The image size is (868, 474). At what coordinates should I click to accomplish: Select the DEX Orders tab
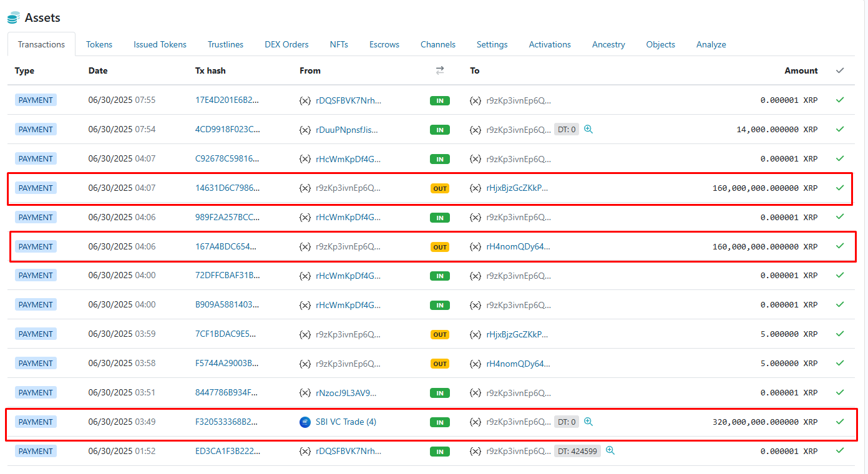286,44
